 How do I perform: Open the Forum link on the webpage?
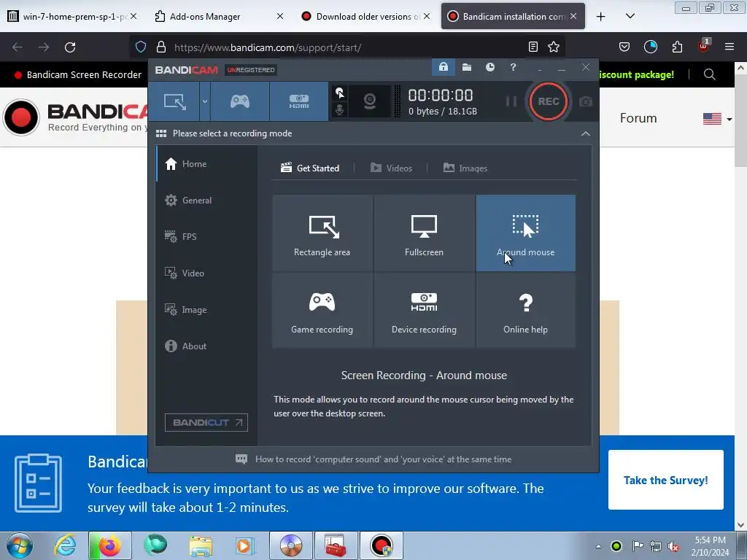(638, 118)
